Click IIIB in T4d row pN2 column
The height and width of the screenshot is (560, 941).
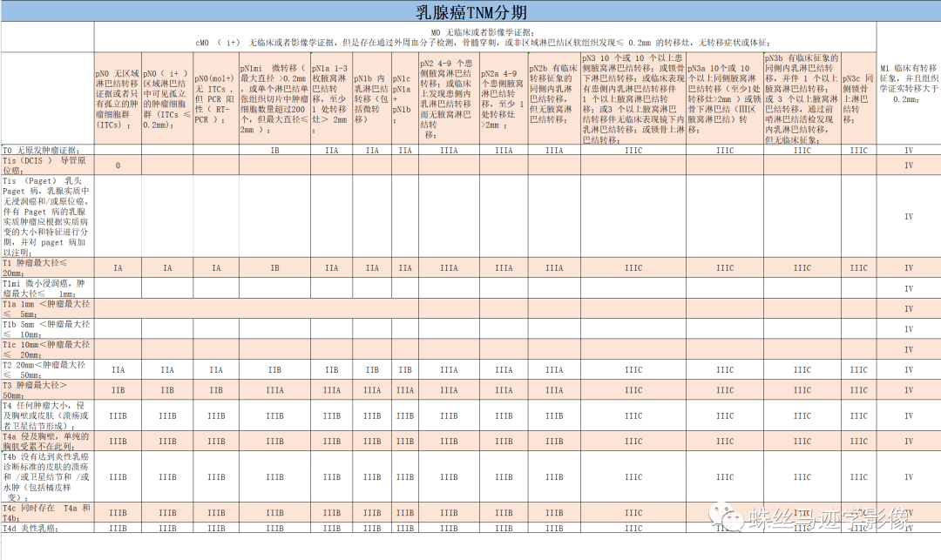[449, 529]
